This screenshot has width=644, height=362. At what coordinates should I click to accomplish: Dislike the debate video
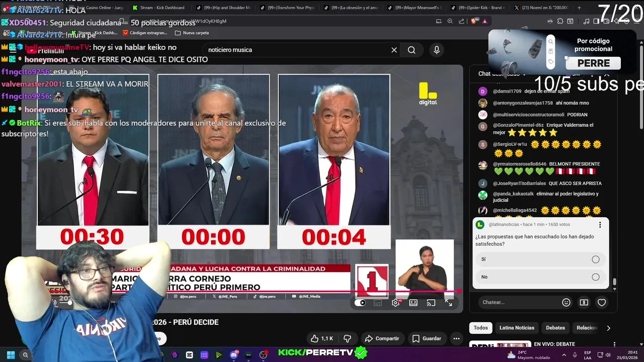(x=347, y=338)
